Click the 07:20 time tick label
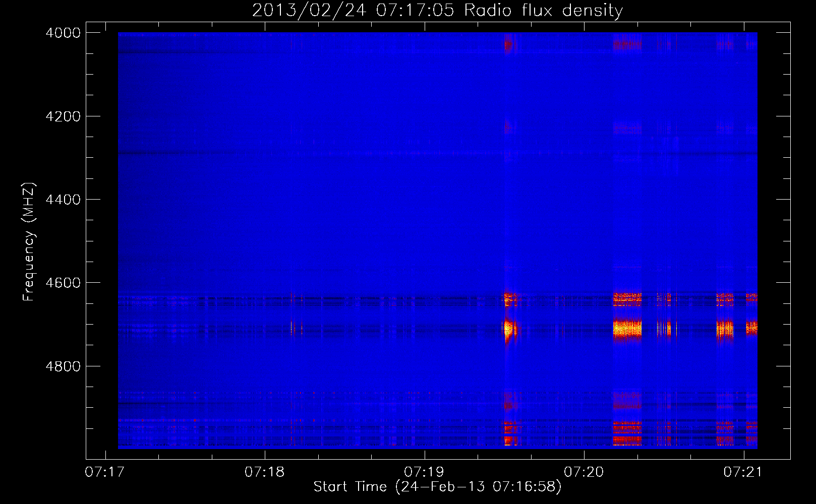The image size is (816, 504). click(584, 472)
